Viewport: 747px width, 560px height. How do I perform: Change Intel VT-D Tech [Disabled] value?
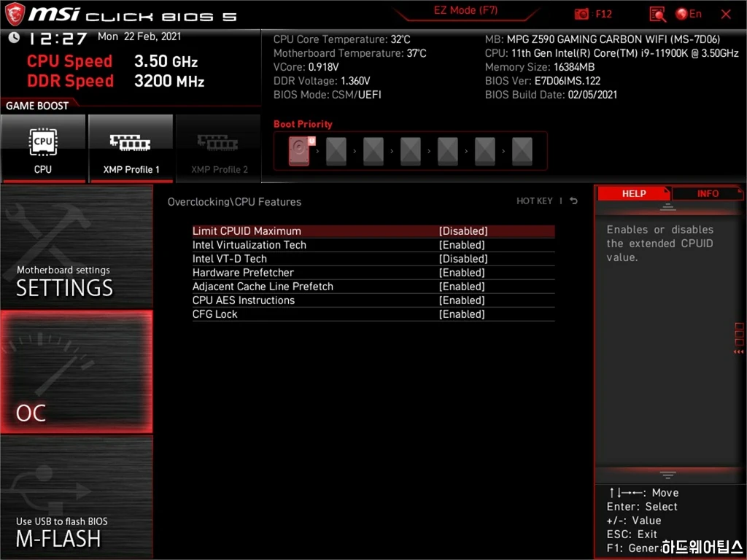(x=463, y=259)
